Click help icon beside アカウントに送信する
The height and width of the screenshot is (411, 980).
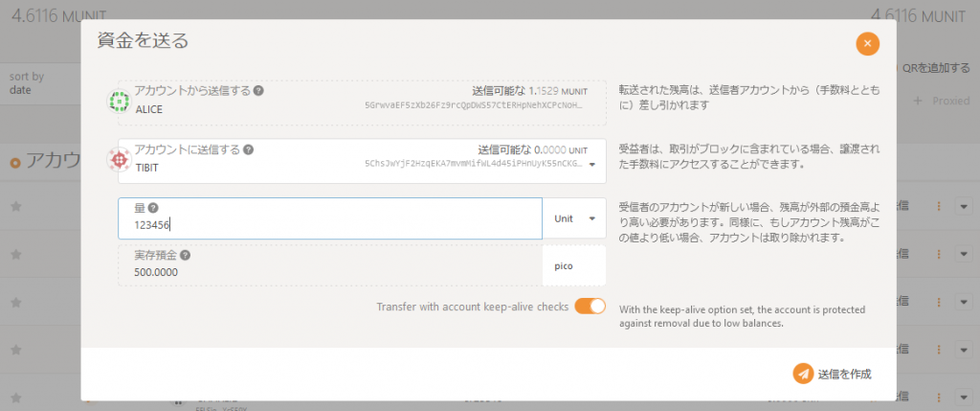pos(249,149)
